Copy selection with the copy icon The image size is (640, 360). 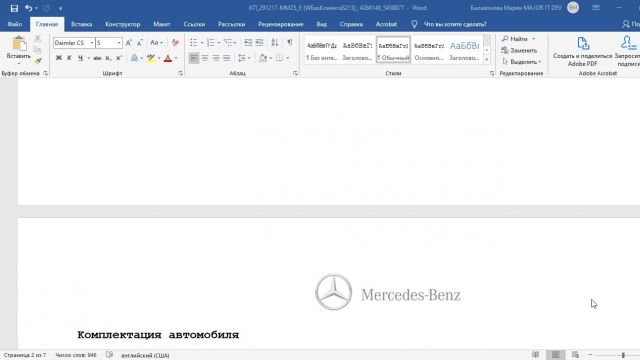click(x=38, y=50)
